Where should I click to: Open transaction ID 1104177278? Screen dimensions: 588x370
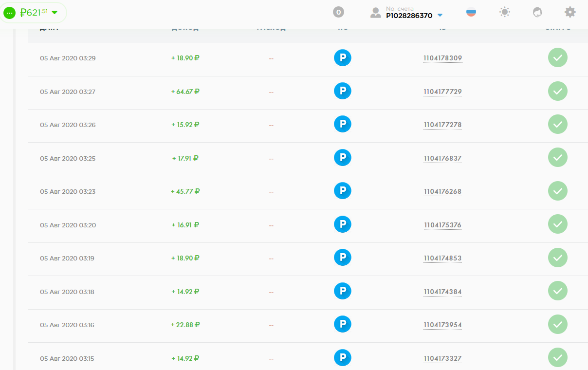click(442, 125)
